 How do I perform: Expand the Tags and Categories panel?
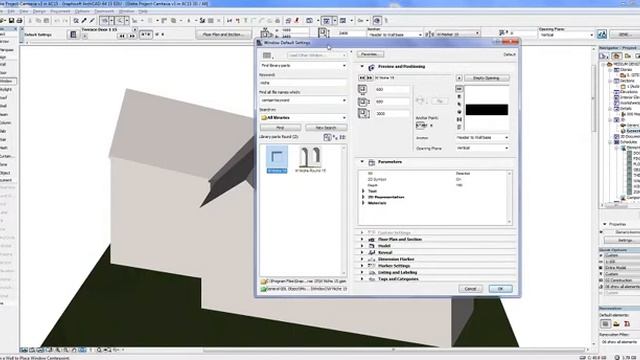362,279
